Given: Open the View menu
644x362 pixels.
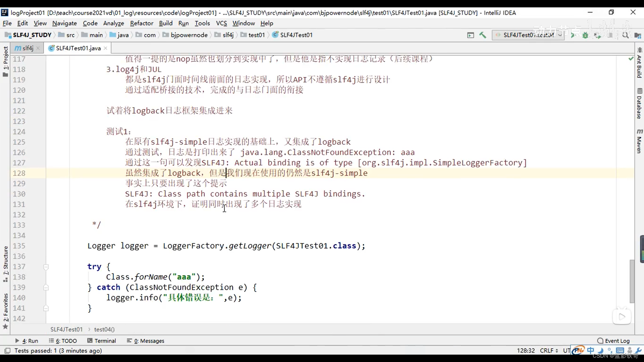Looking at the screenshot, I should coord(40,23).
